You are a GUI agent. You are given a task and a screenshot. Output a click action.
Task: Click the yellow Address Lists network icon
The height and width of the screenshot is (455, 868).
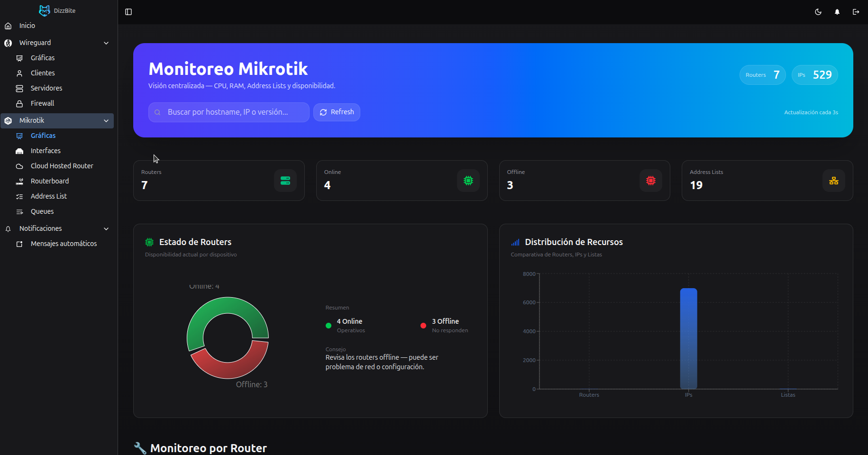833,181
